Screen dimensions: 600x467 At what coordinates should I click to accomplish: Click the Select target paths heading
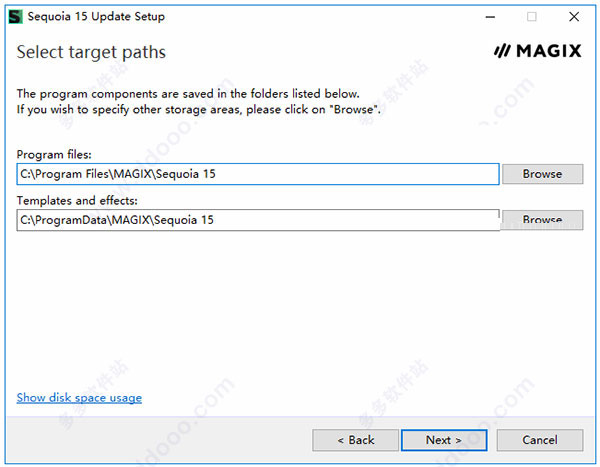[91, 52]
